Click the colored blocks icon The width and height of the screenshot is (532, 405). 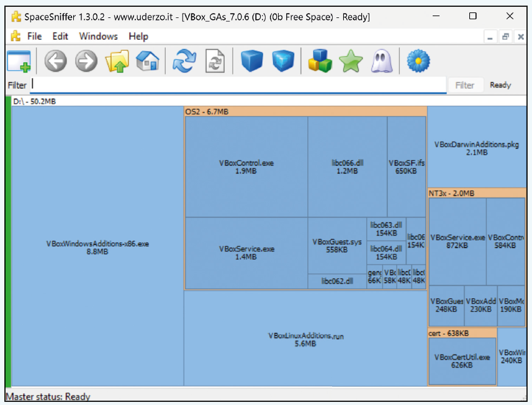pyautogui.click(x=320, y=61)
